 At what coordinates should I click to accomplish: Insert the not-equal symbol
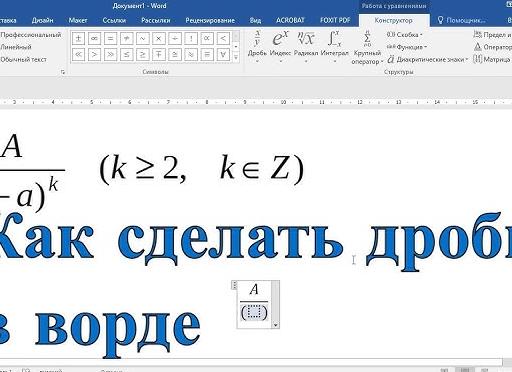[x=126, y=38]
